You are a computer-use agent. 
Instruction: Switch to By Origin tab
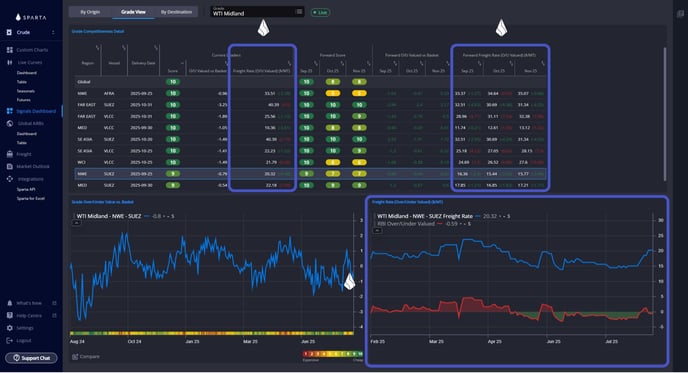click(90, 12)
